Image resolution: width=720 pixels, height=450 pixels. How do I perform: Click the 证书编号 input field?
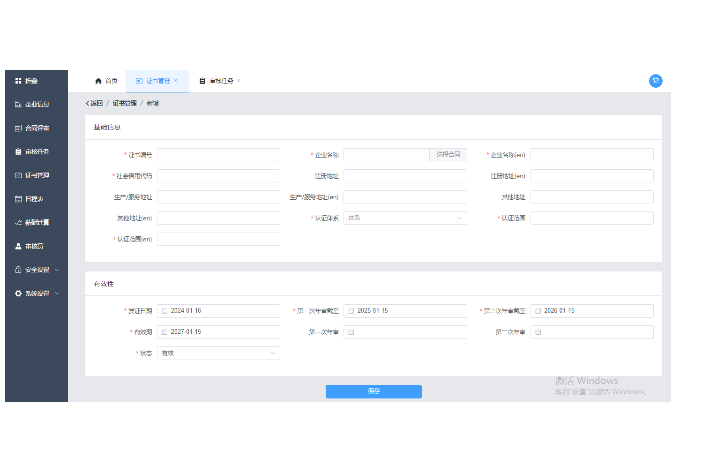218,155
